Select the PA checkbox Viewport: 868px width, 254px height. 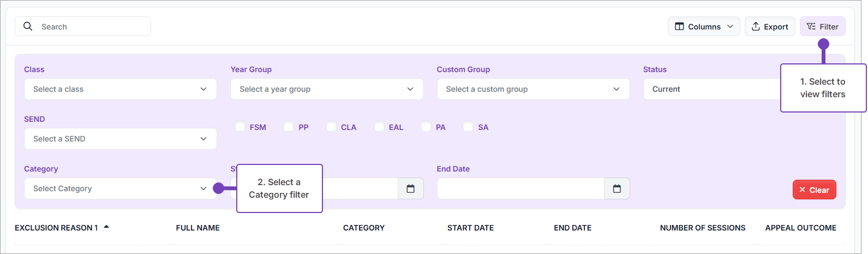(426, 127)
